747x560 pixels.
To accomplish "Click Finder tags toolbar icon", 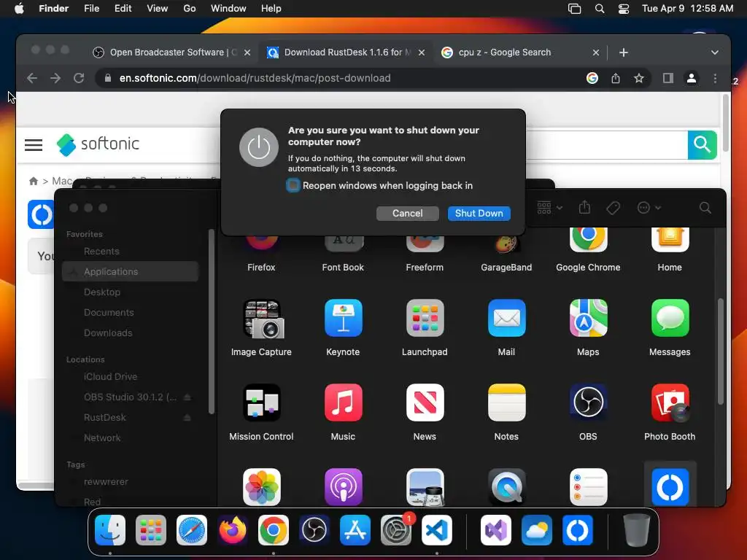I will pyautogui.click(x=613, y=208).
